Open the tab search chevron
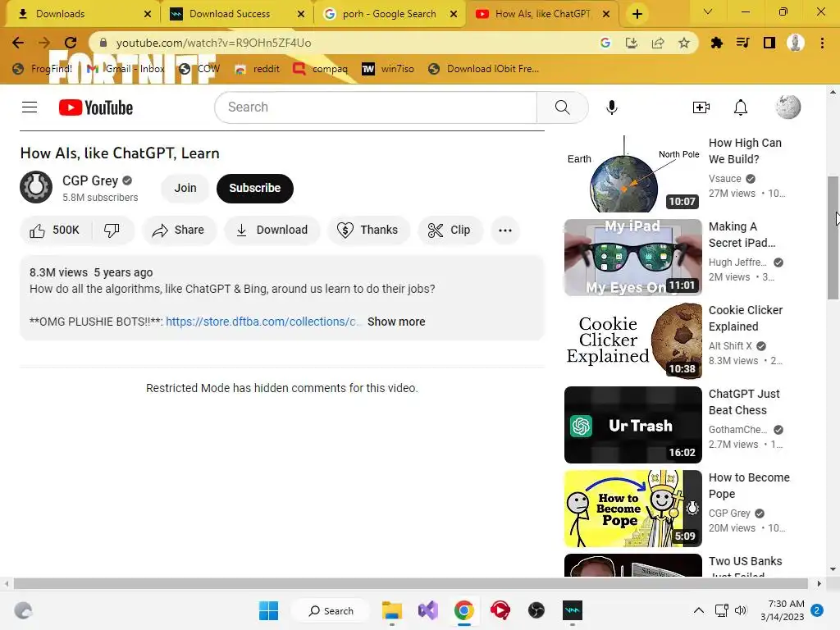 708,11
